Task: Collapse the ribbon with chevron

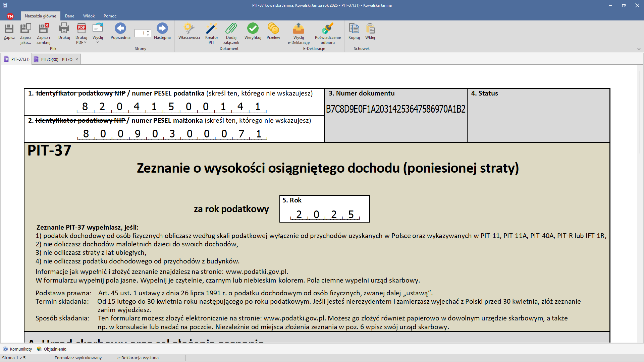Action: click(639, 49)
